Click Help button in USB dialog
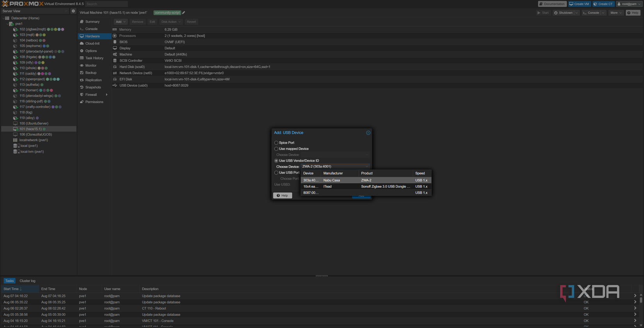This screenshot has width=644, height=328. (283, 195)
